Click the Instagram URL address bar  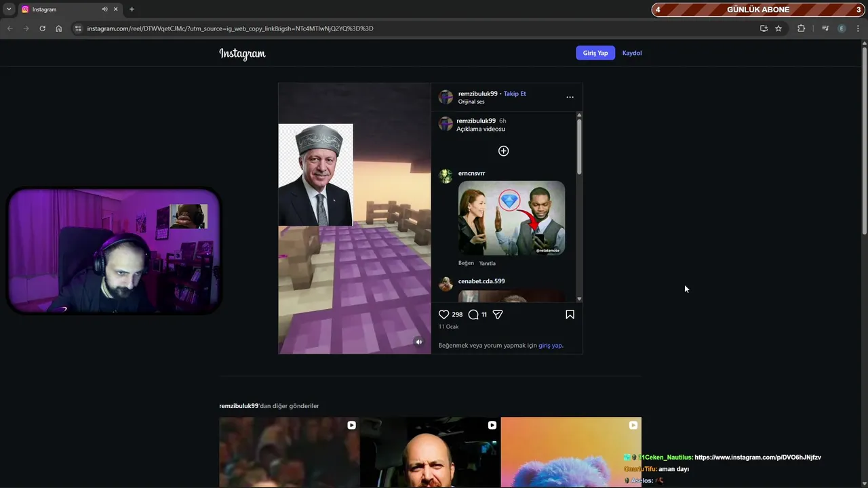415,28
